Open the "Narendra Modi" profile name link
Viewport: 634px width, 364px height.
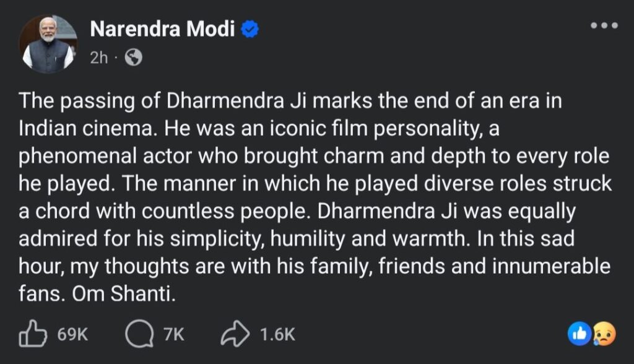[162, 28]
